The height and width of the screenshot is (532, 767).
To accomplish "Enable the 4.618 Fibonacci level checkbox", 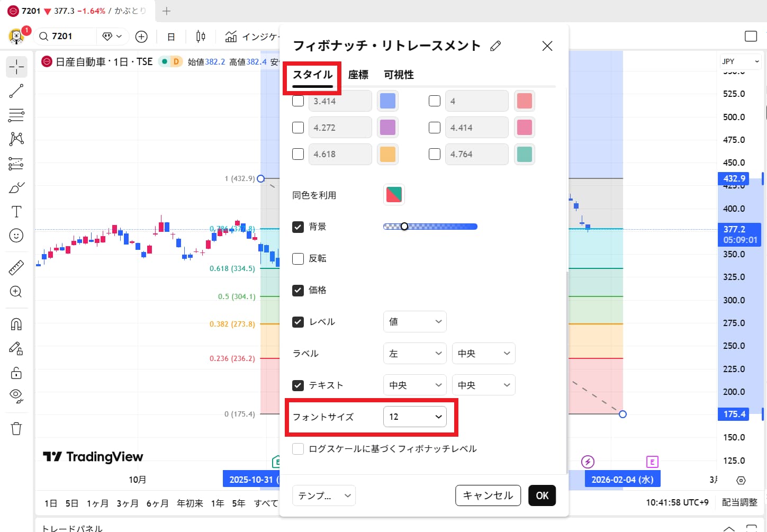I will click(298, 154).
